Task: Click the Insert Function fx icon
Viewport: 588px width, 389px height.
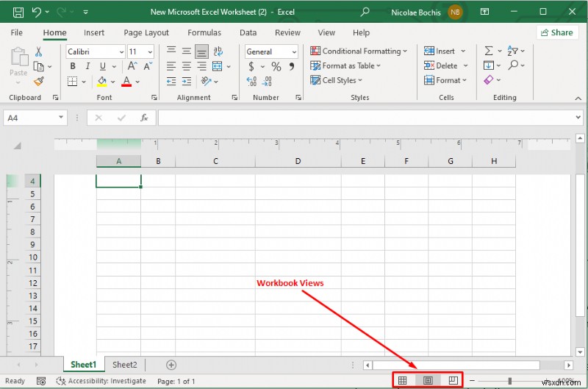Action: point(144,118)
